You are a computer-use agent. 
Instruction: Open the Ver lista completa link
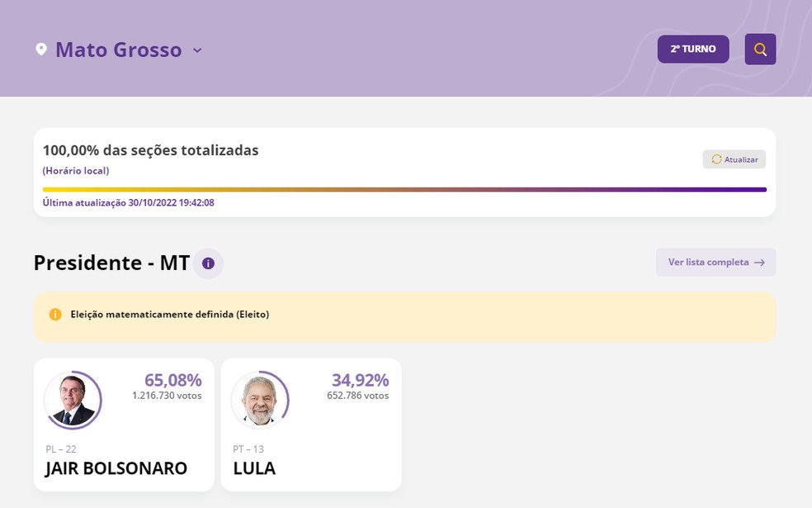tap(709, 263)
